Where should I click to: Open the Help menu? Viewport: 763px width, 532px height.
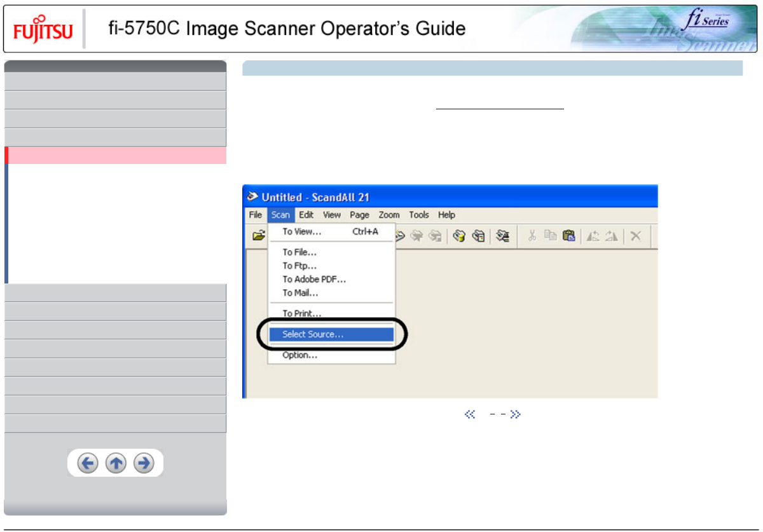point(446,215)
